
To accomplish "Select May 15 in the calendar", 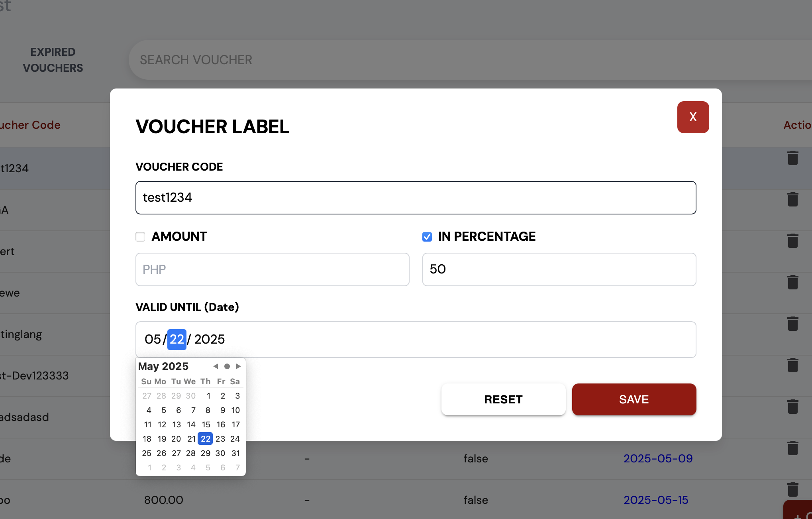I will [206, 425].
